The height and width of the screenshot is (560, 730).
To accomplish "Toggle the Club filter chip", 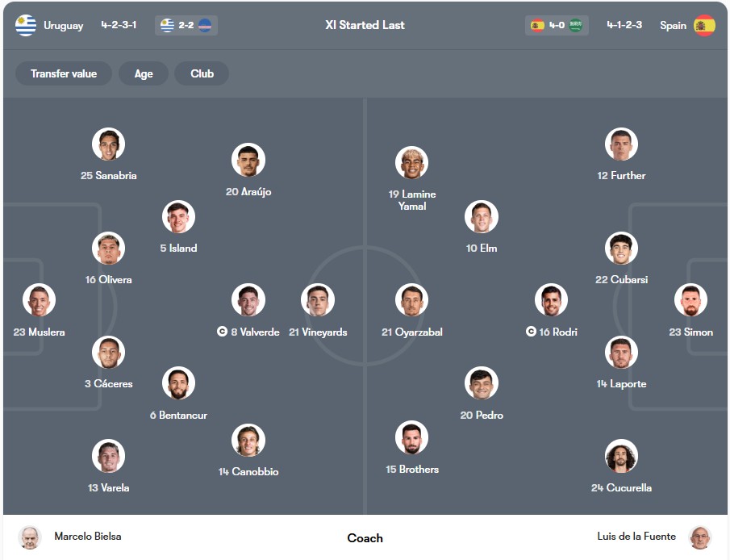I will coord(202,73).
